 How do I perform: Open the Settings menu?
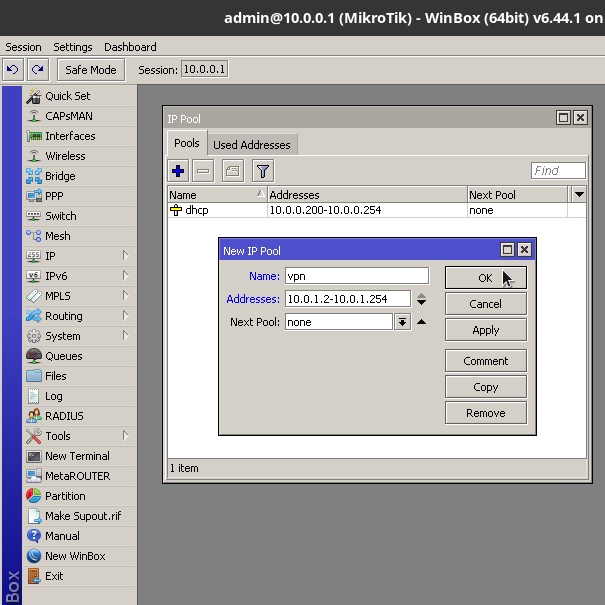click(x=73, y=47)
